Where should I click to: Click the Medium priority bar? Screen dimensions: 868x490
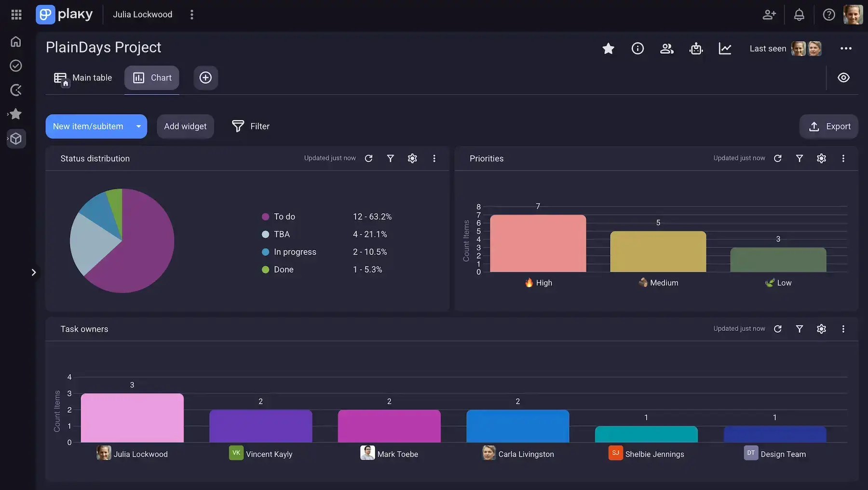click(x=658, y=252)
